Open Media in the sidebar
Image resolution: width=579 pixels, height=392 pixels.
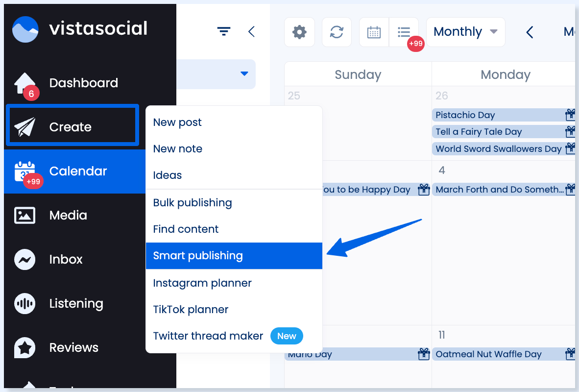tap(69, 215)
